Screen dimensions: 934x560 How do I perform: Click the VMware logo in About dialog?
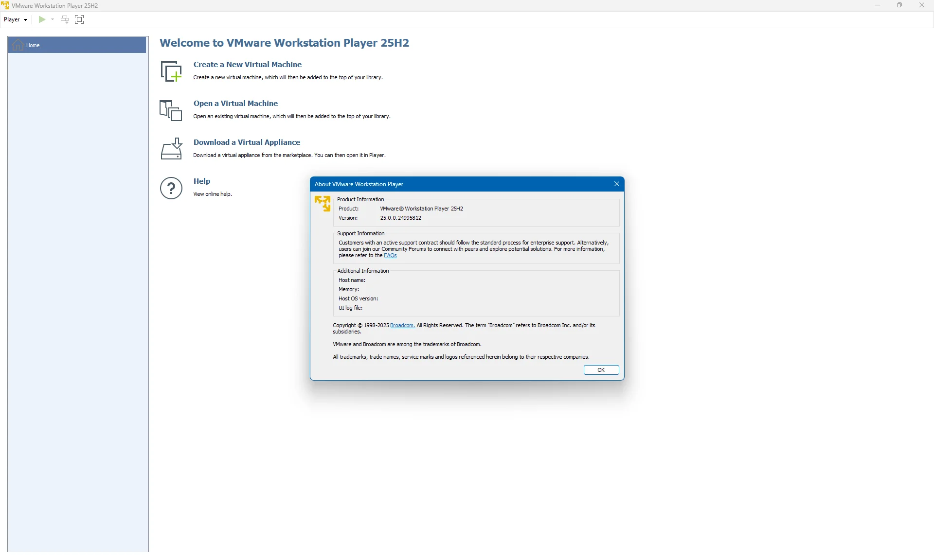[323, 203]
